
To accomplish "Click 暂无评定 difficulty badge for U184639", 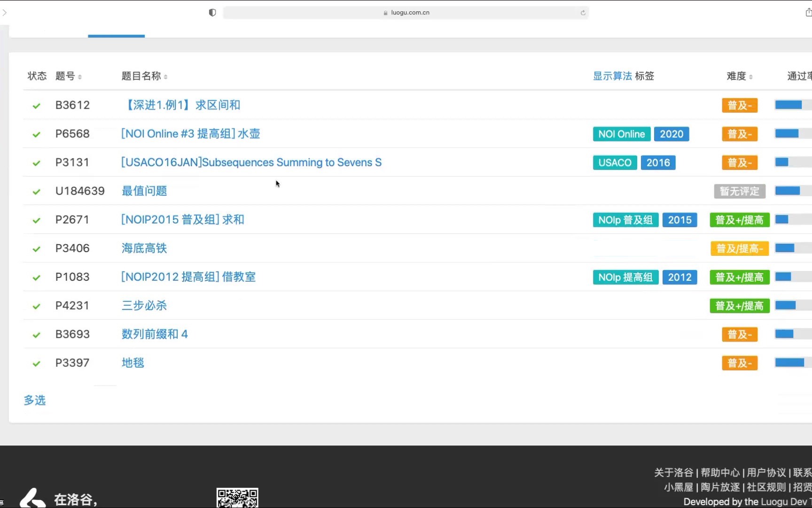I will [x=740, y=191].
